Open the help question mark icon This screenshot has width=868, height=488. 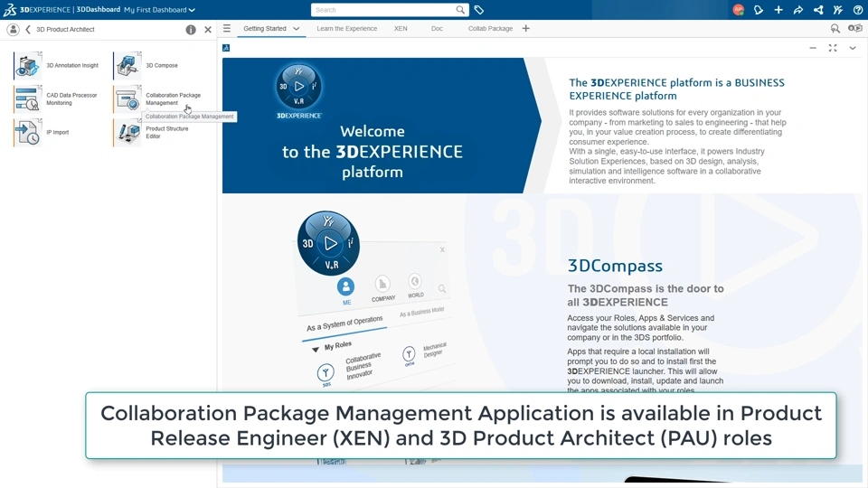tap(858, 10)
